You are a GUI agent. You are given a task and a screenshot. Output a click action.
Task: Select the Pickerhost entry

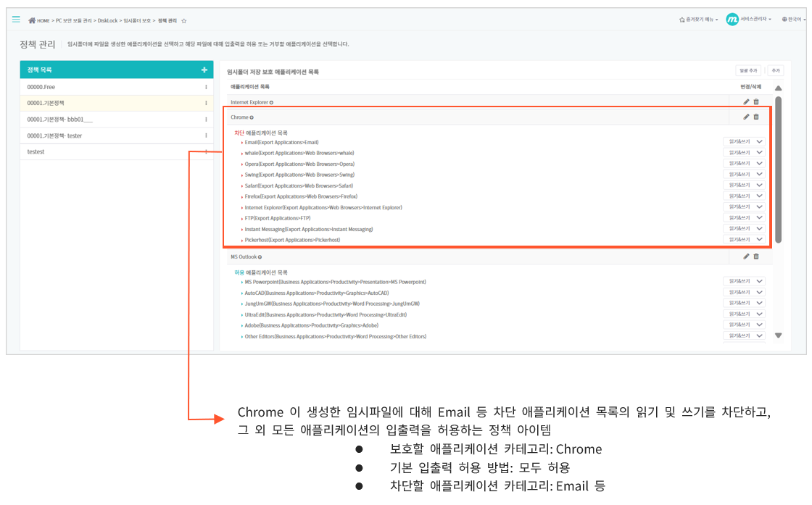(293, 240)
